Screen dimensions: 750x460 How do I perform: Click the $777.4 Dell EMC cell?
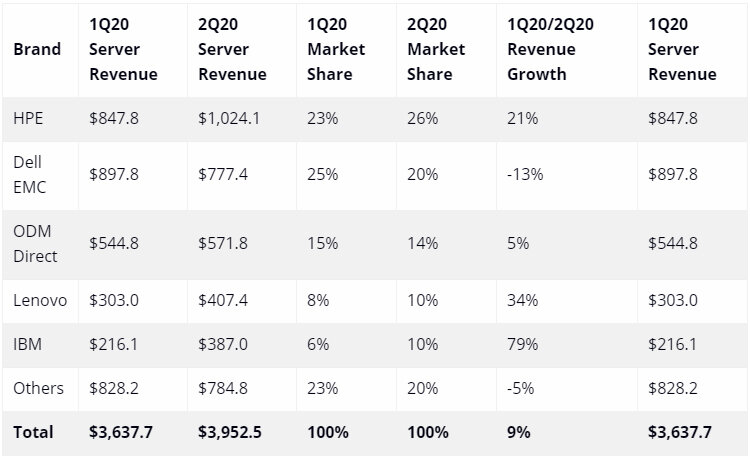pyautogui.click(x=223, y=175)
